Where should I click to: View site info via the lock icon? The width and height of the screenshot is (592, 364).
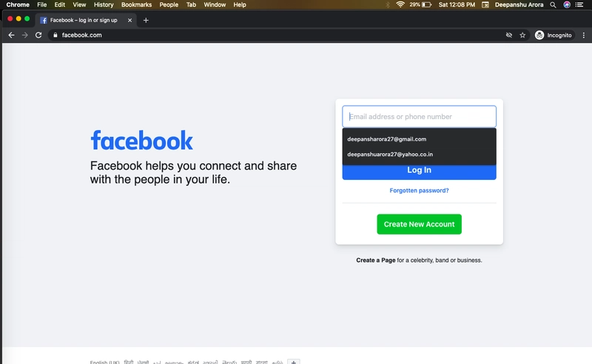point(55,35)
